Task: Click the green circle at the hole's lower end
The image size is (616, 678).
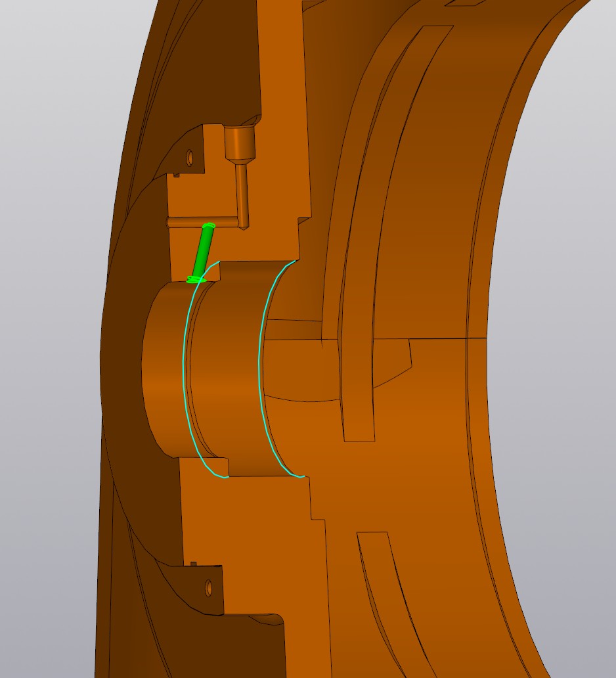Action: pos(195,280)
